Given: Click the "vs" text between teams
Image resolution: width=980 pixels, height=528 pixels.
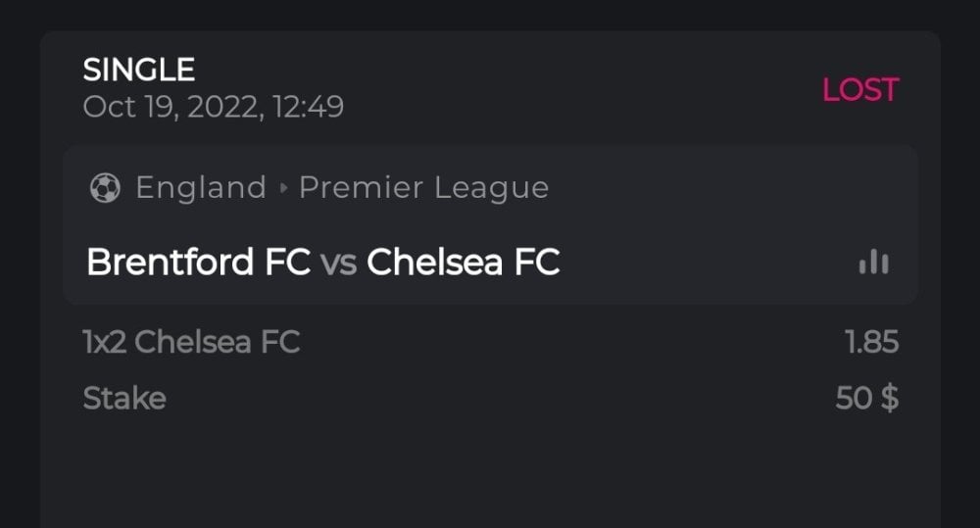Looking at the screenshot, I should [x=338, y=263].
